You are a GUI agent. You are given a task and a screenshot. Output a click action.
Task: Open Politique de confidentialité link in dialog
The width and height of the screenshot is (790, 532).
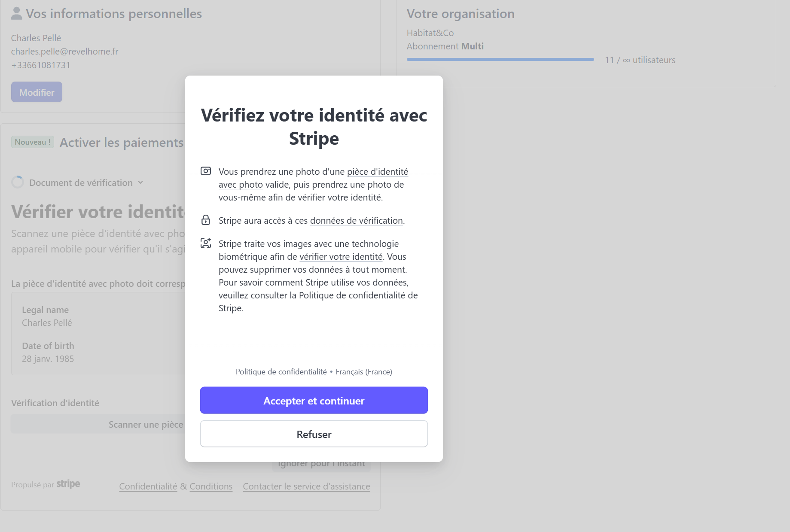click(281, 372)
